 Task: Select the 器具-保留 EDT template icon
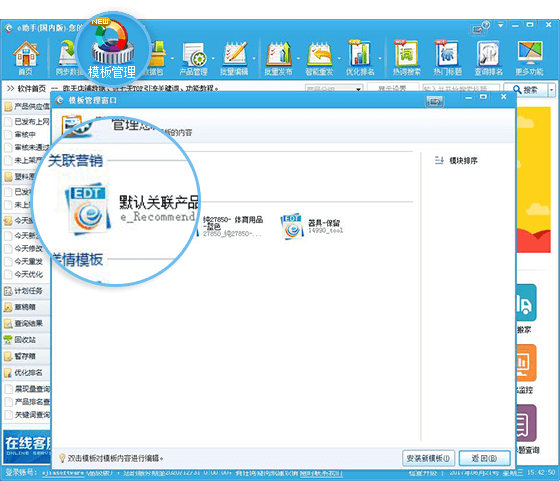(291, 227)
